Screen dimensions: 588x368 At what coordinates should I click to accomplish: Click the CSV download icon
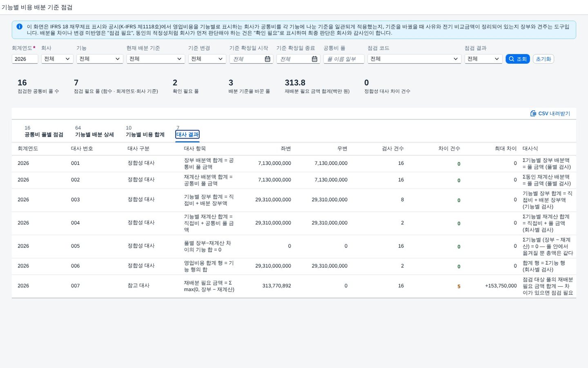[x=533, y=114]
